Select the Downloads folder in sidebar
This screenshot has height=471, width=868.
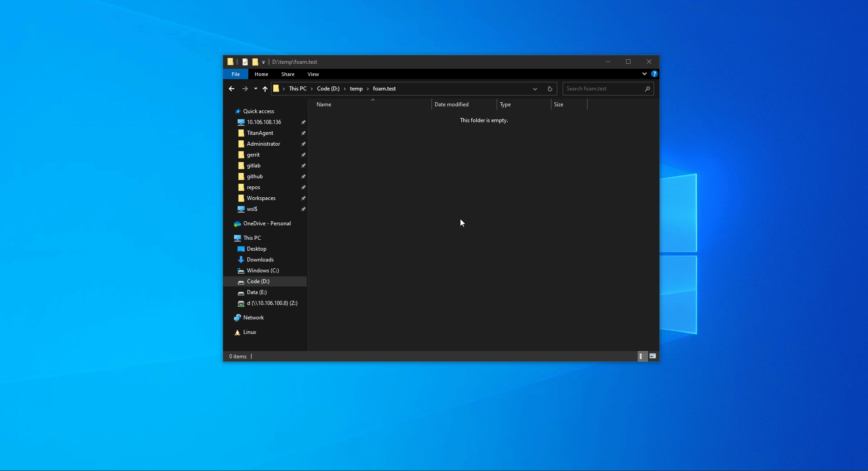pyautogui.click(x=260, y=260)
